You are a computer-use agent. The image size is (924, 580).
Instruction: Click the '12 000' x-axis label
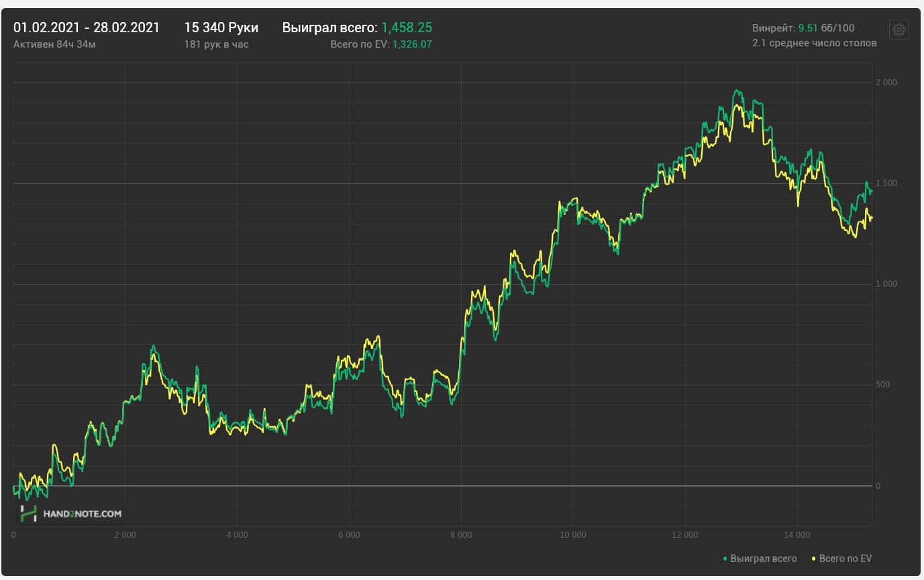click(x=684, y=535)
